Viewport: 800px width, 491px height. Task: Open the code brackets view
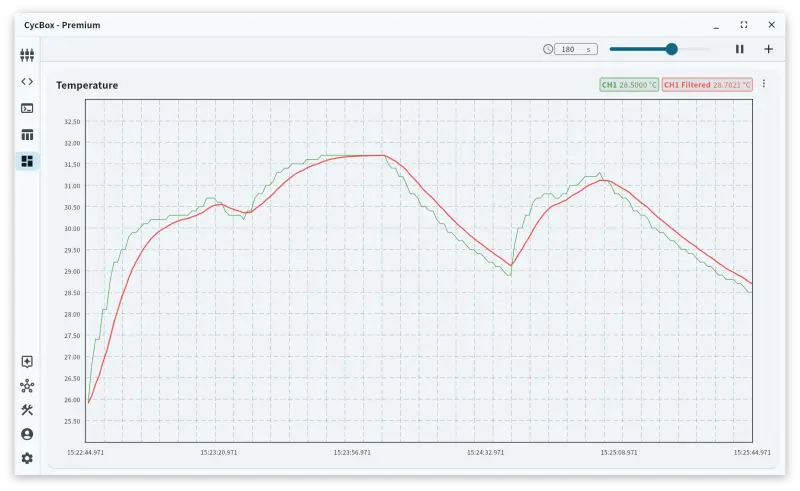click(27, 82)
